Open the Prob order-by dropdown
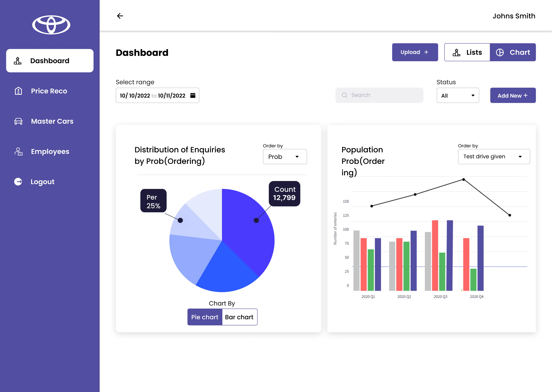This screenshot has width=552, height=392. coord(285,157)
